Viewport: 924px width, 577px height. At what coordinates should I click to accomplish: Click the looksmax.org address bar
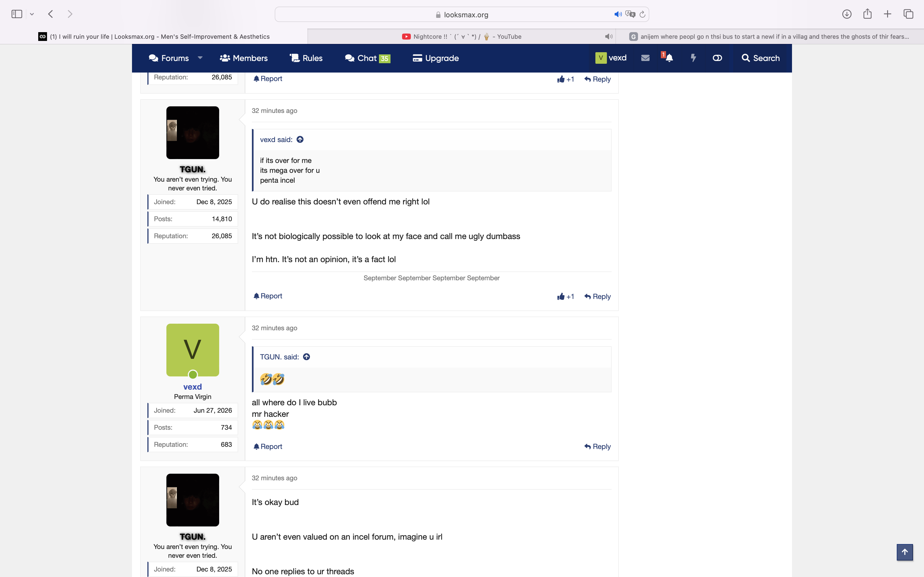click(x=462, y=15)
